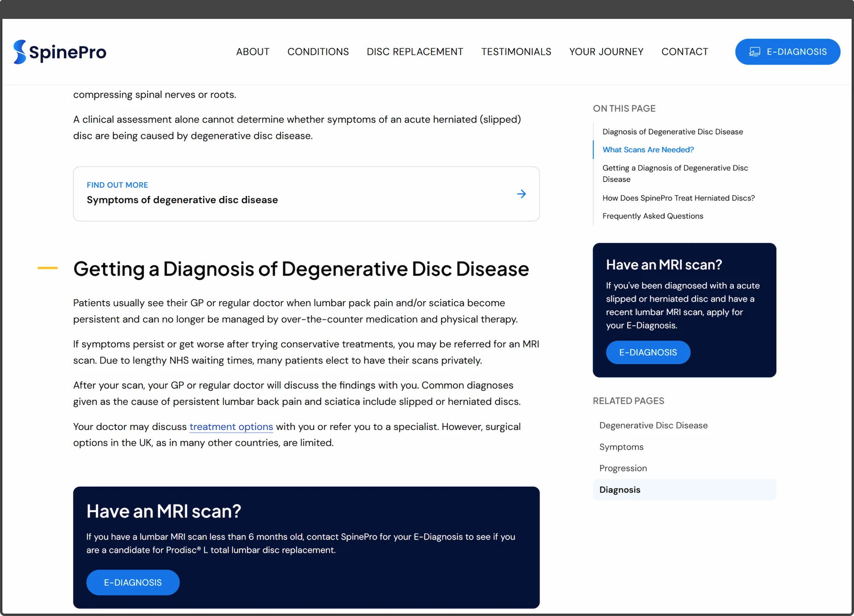Click the laptop icon in header E-Diagnosis button

coord(754,52)
